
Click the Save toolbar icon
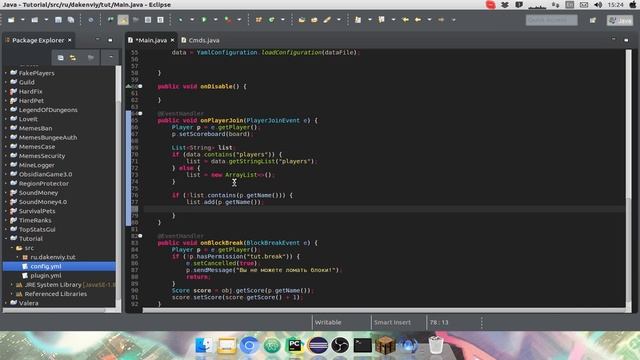pyautogui.click(x=58, y=20)
